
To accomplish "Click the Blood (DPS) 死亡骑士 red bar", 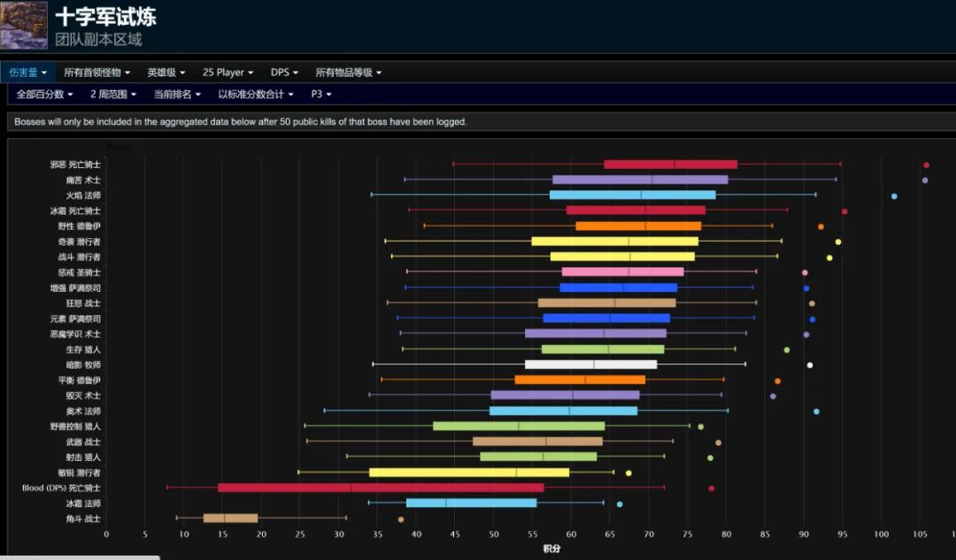I will coord(381,487).
